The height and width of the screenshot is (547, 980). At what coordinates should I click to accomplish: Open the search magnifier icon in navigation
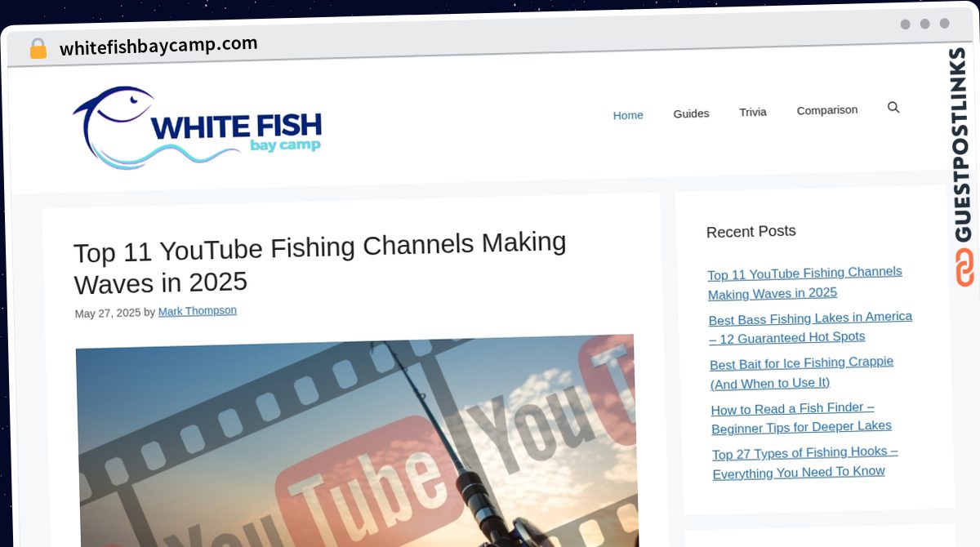pyautogui.click(x=893, y=107)
